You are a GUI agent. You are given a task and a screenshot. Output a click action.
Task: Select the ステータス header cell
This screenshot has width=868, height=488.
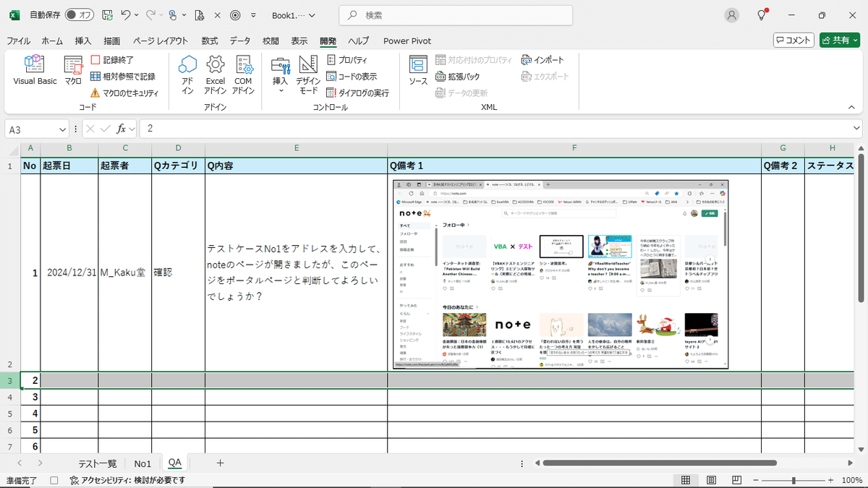(831, 166)
